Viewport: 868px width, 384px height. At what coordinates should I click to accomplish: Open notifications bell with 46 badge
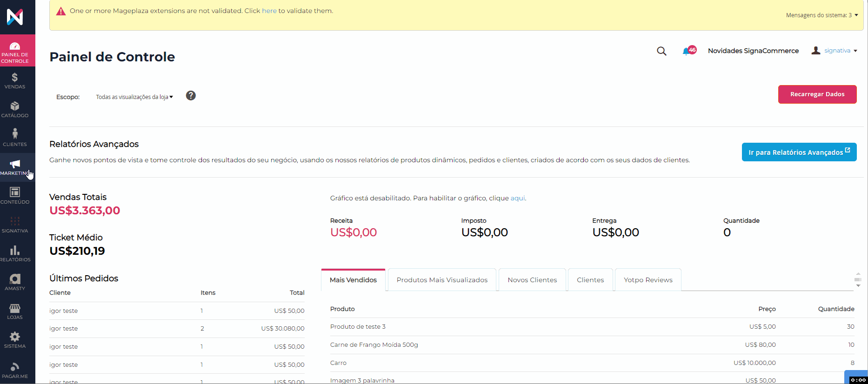[688, 51]
